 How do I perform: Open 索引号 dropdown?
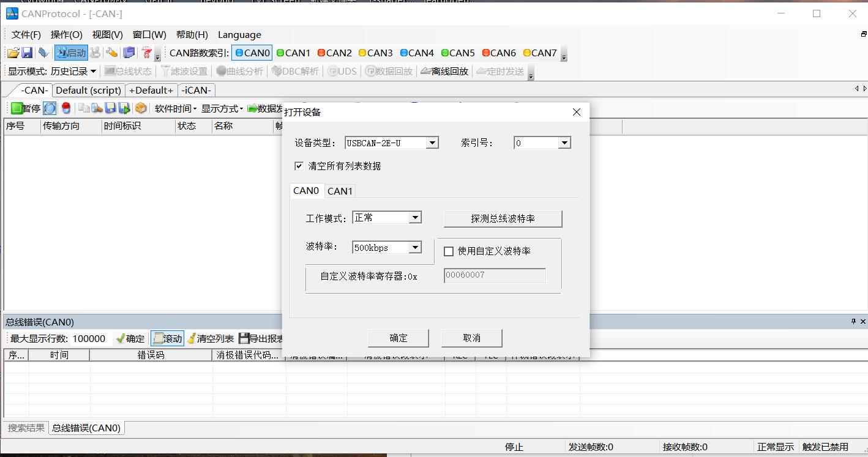tap(564, 143)
